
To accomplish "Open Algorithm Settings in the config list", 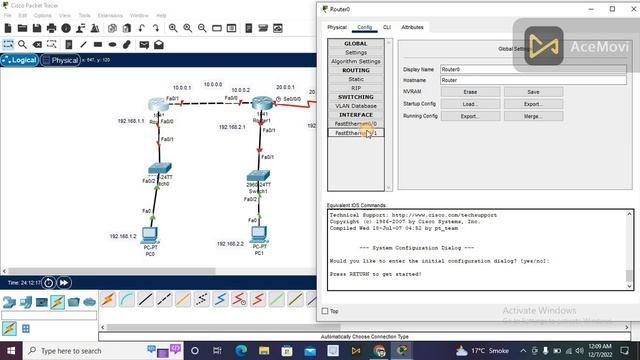I will pos(356,61).
